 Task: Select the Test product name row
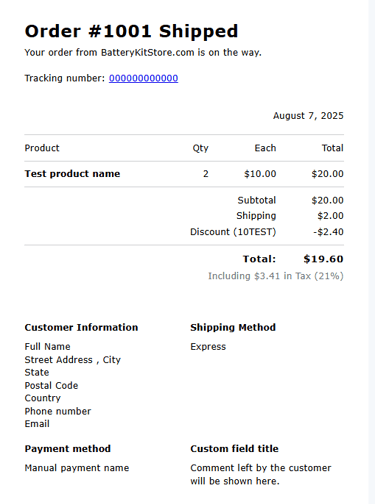coord(184,174)
